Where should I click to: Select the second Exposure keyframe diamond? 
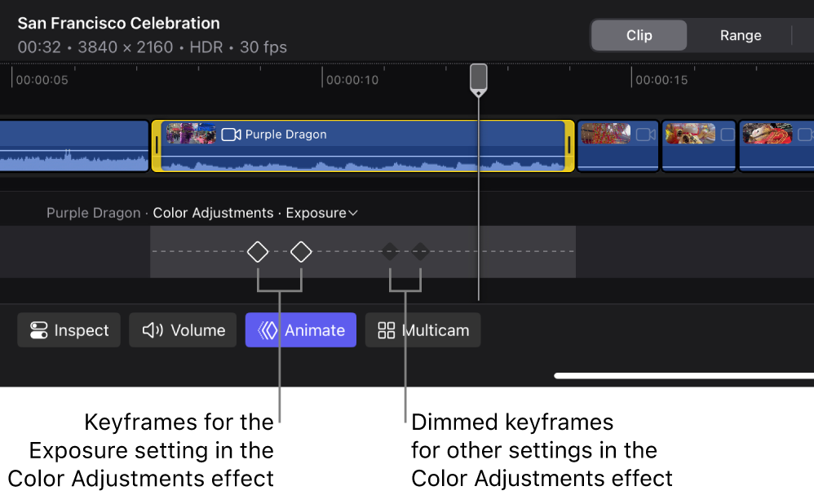point(301,252)
